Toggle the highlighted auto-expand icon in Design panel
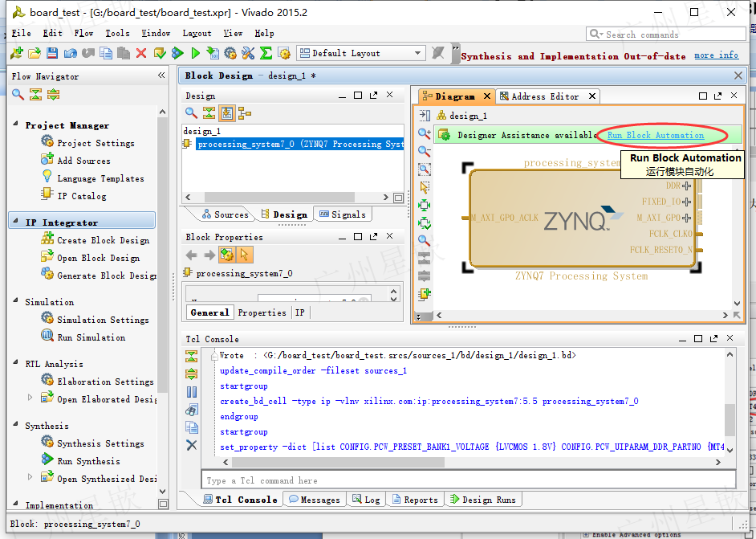 coord(227,113)
